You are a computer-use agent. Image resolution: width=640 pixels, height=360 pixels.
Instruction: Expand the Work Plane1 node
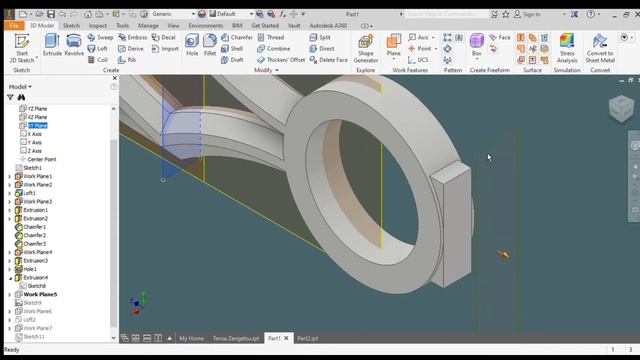(10, 176)
